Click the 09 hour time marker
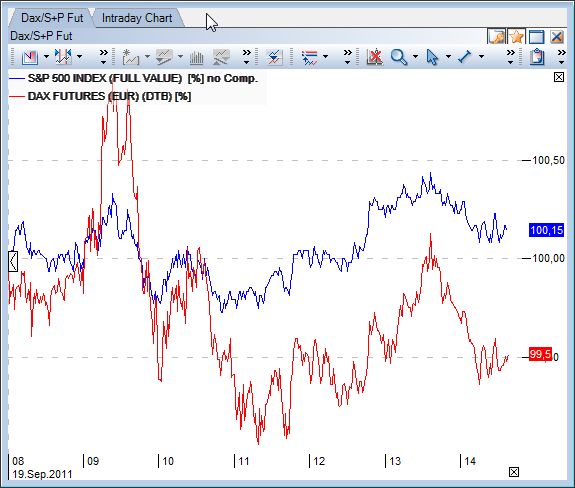575x488 pixels. [x=93, y=461]
